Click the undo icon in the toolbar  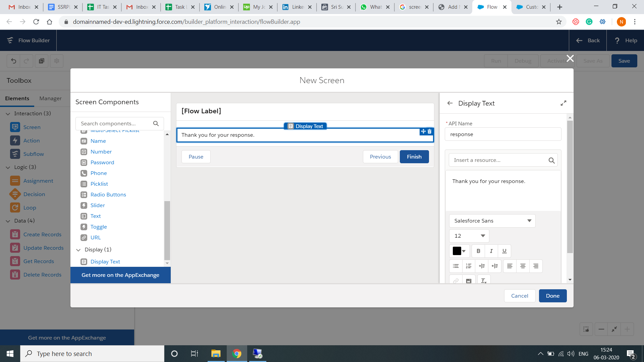coord(13,61)
